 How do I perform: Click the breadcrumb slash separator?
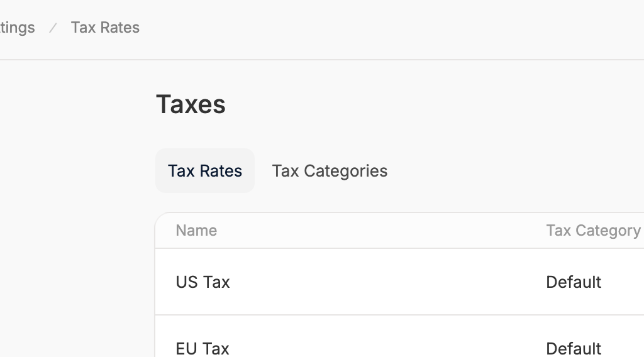[x=53, y=28]
